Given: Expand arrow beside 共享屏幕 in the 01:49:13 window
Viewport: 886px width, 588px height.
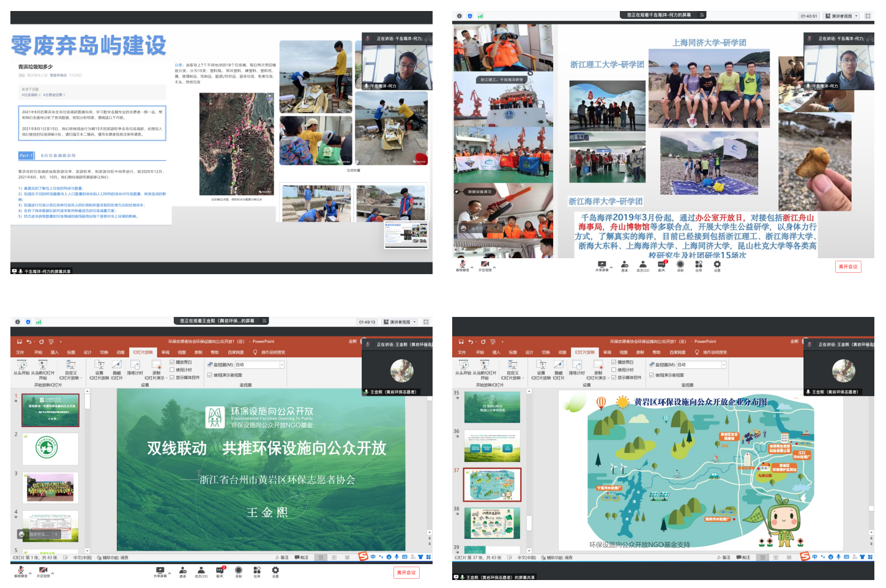Looking at the screenshot, I should 169,573.
